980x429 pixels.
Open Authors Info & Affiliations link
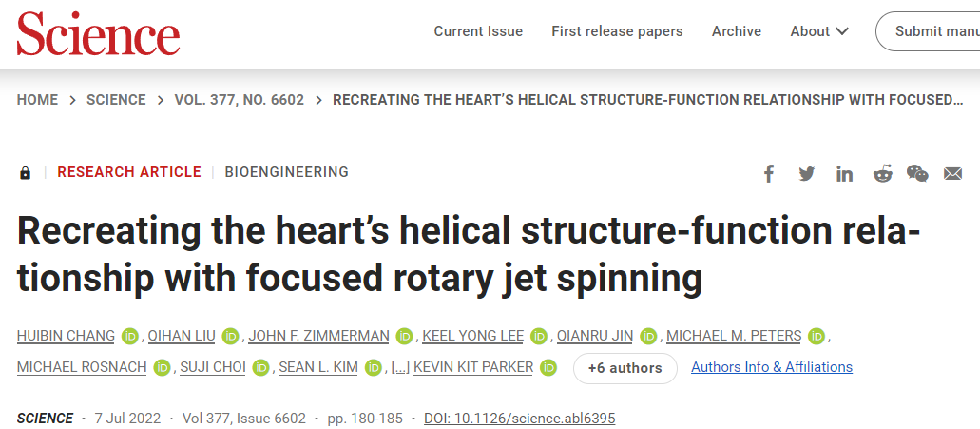(x=772, y=367)
